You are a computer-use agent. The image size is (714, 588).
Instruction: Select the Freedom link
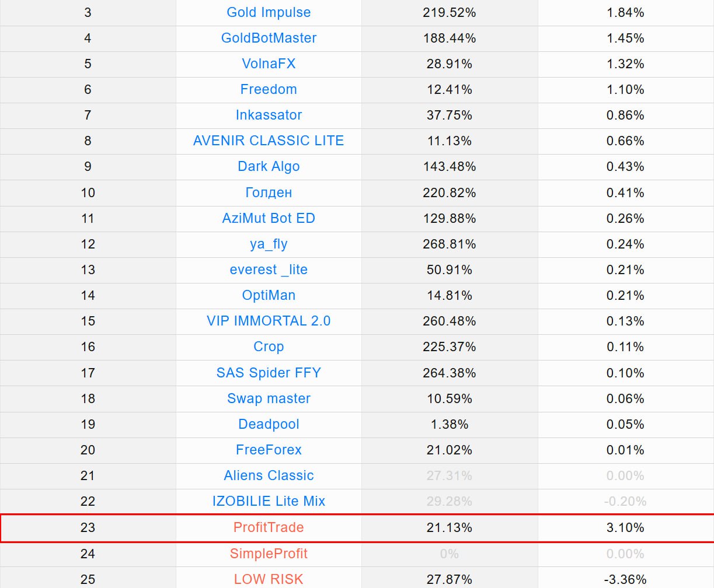coord(269,89)
